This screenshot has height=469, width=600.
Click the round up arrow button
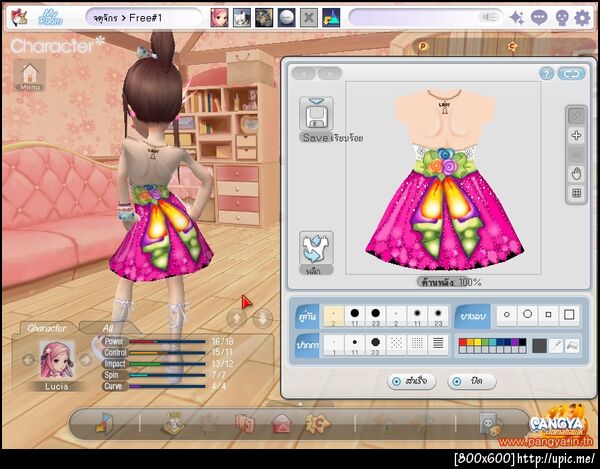(x=237, y=318)
